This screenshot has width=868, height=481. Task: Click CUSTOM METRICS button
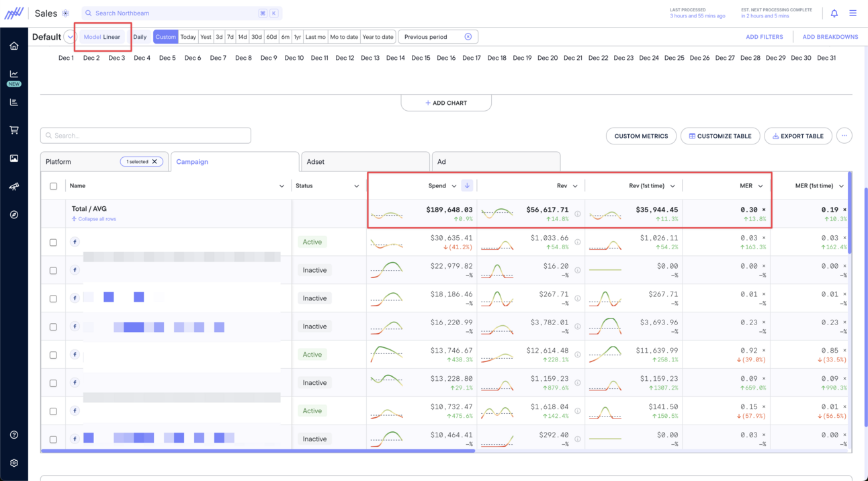click(x=641, y=136)
